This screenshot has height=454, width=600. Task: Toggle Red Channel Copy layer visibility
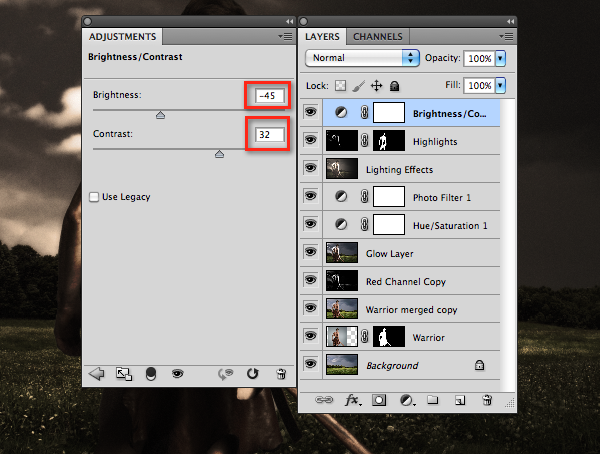pyautogui.click(x=310, y=280)
